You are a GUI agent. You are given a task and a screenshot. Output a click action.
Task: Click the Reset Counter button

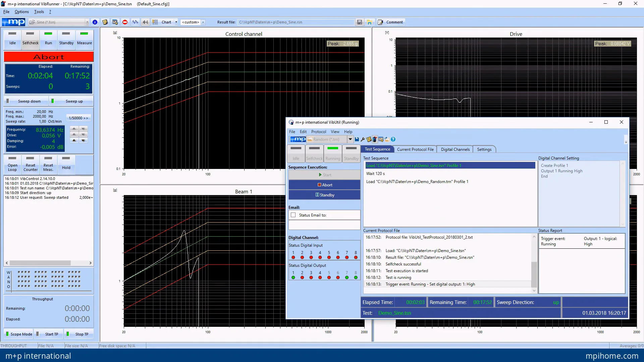[31, 164]
